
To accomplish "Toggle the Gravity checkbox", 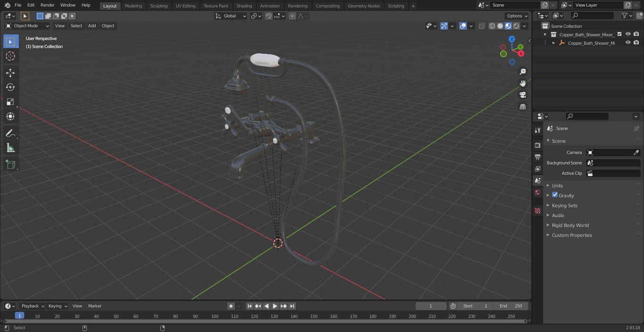I will tap(555, 195).
